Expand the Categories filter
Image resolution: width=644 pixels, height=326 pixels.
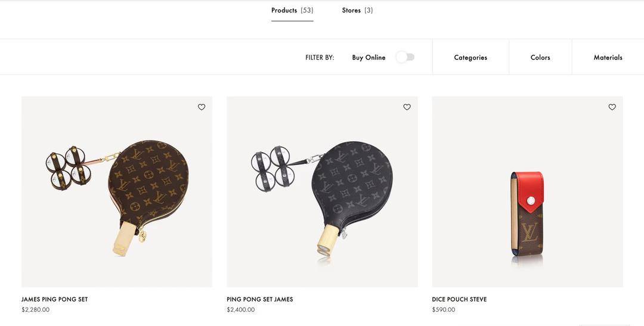tap(470, 58)
